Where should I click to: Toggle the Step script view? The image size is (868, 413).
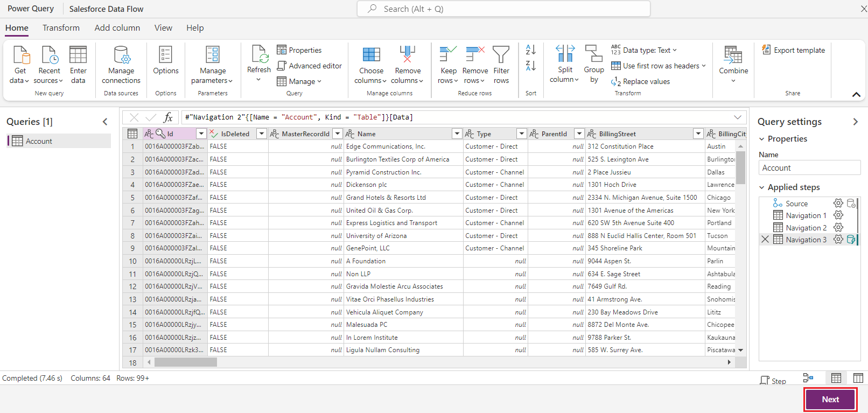click(x=773, y=380)
